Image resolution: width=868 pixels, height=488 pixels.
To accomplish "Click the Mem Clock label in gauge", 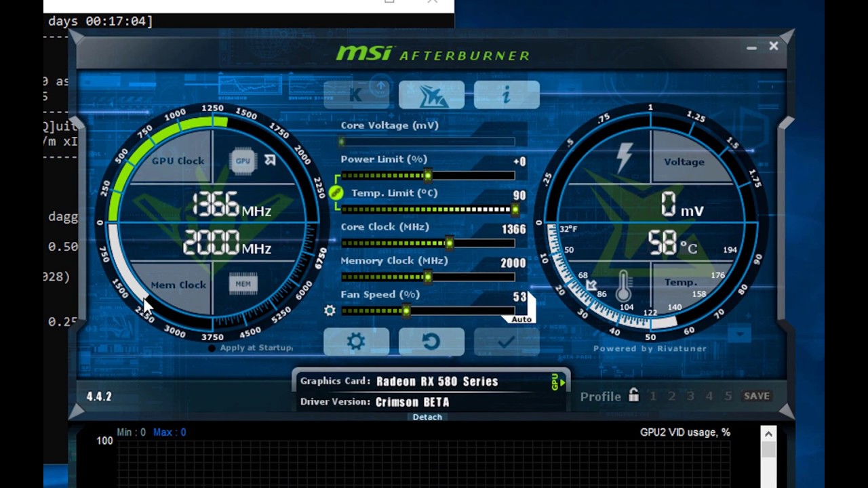I will click(178, 285).
